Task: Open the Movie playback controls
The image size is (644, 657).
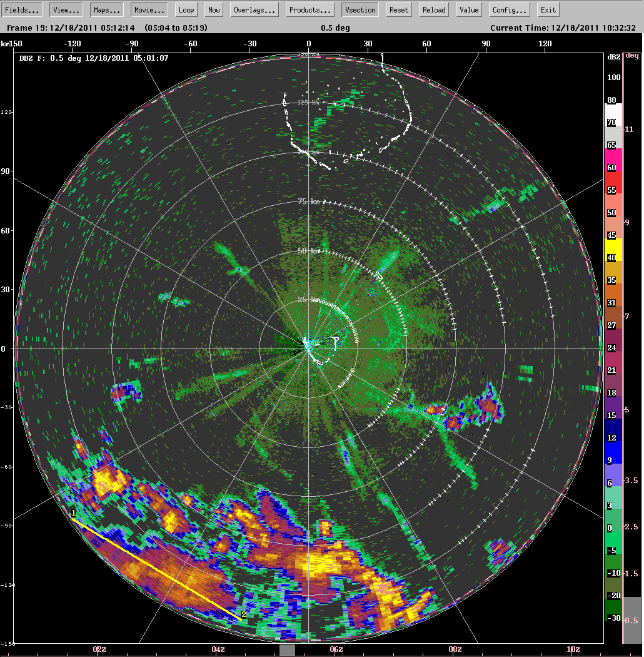Action: point(148,9)
